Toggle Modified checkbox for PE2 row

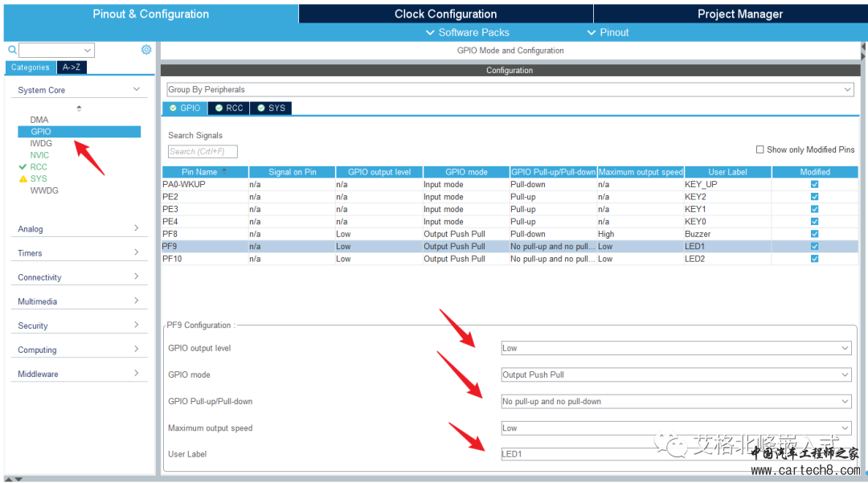(814, 196)
